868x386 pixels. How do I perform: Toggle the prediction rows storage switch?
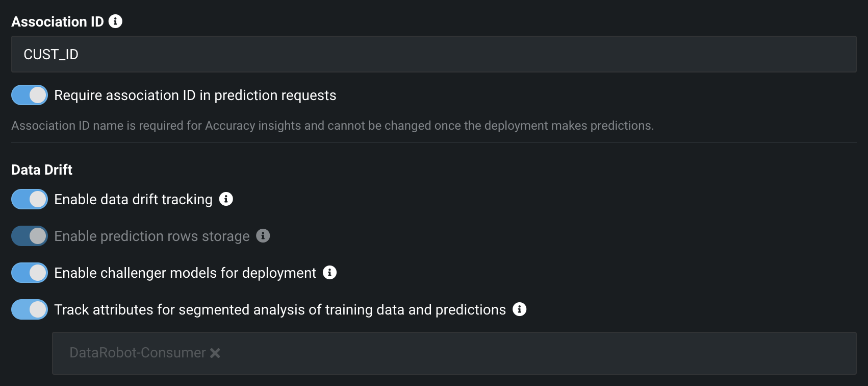point(30,236)
